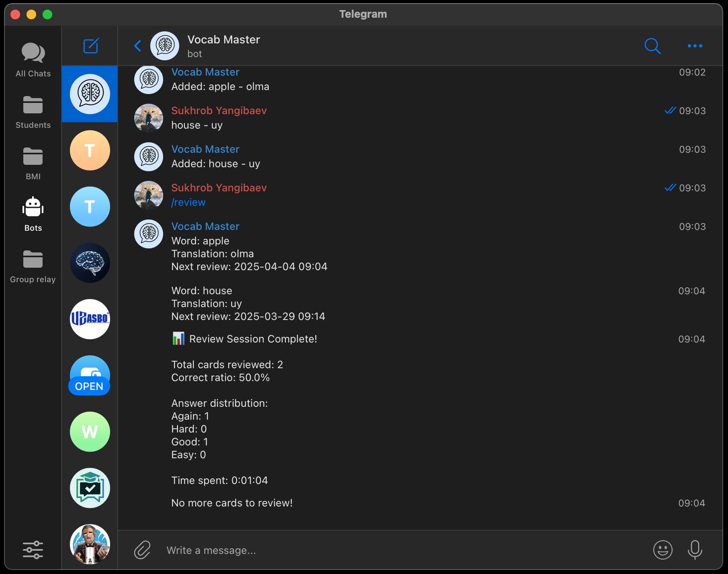Click Vocab Master name above 'Added: house - uy'
The height and width of the screenshot is (574, 728).
pos(205,149)
